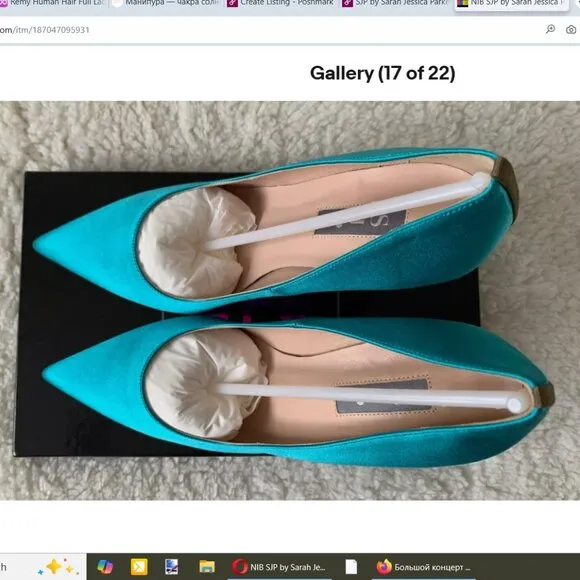The height and width of the screenshot is (580, 580).
Task: Switch to Firefox window Большой концерт
Action: click(423, 567)
